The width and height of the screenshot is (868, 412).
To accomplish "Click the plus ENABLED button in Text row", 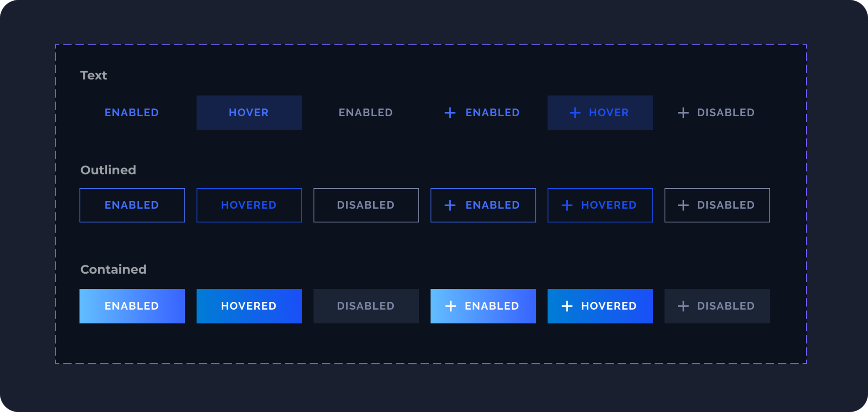I will [x=483, y=113].
